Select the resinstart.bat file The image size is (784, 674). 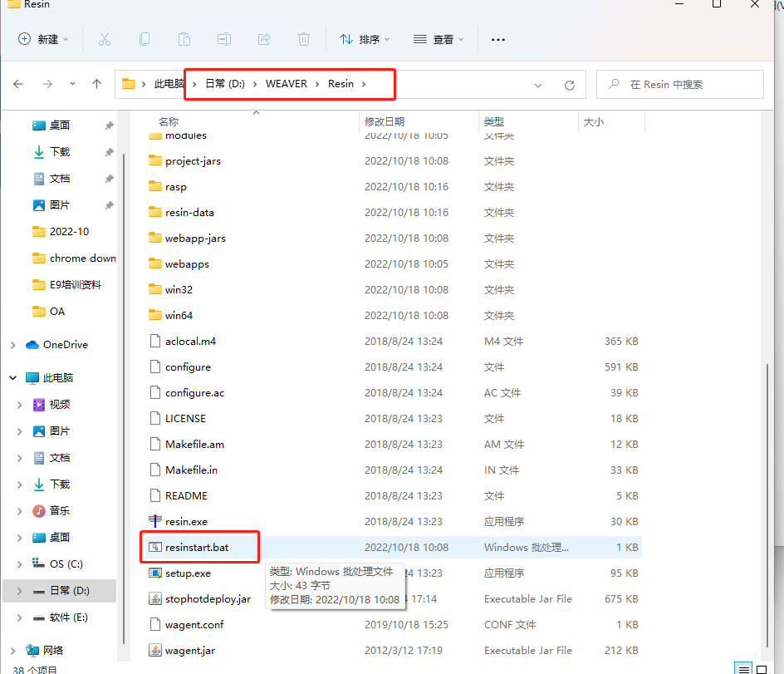tap(197, 547)
